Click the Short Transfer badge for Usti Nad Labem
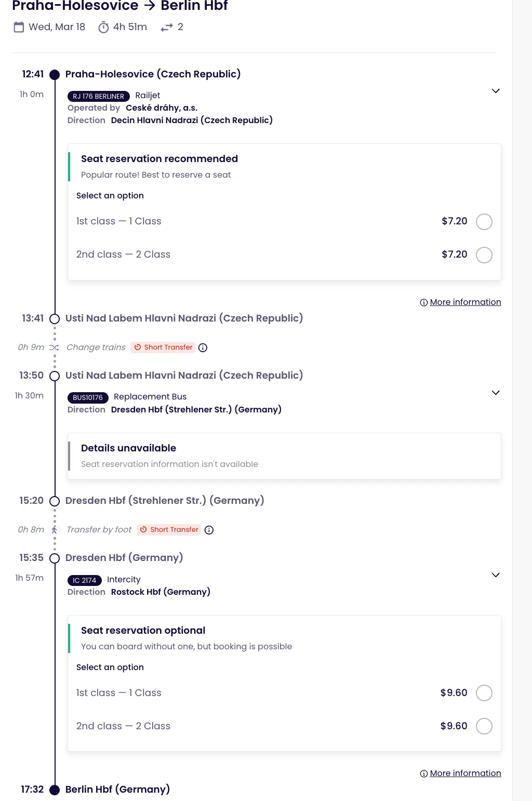Image resolution: width=532 pixels, height=801 pixels. pos(163,348)
